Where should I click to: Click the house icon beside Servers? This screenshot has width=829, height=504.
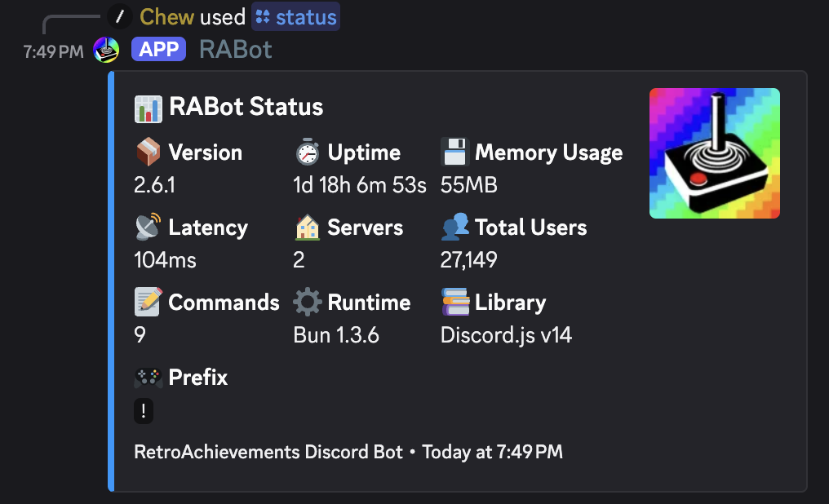pyautogui.click(x=307, y=227)
